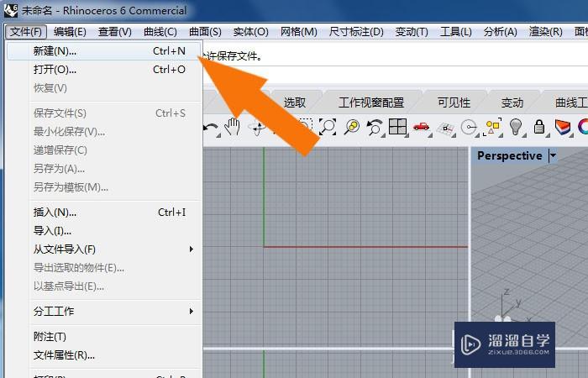Viewport: 588px width, 378px height.
Task: Open the 曲面(S) menu
Action: (x=205, y=32)
